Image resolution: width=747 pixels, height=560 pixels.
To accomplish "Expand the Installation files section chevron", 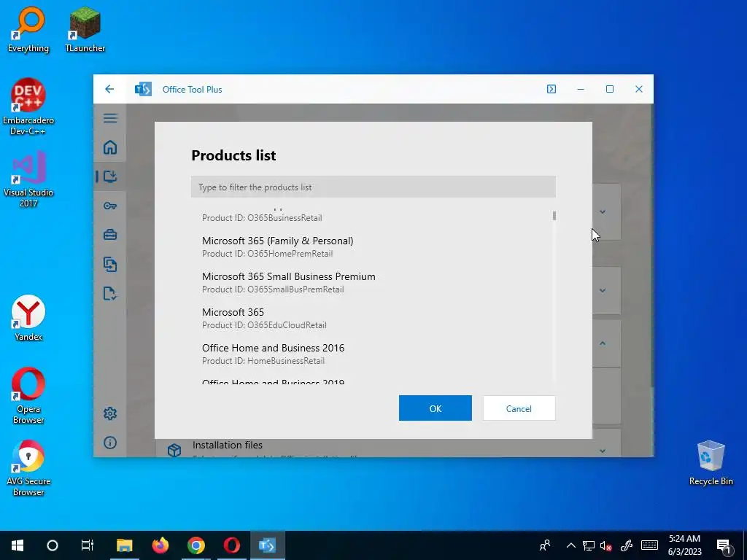I will point(603,451).
